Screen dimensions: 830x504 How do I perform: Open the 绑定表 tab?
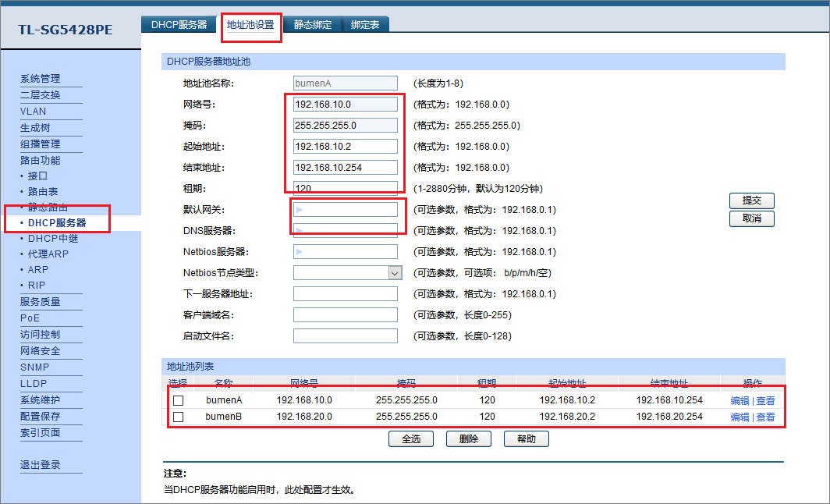365,24
